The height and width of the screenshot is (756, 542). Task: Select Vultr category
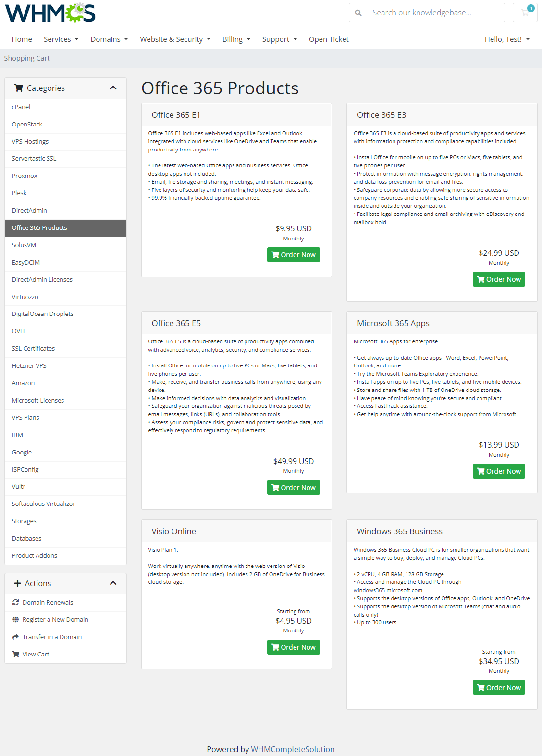click(x=66, y=487)
